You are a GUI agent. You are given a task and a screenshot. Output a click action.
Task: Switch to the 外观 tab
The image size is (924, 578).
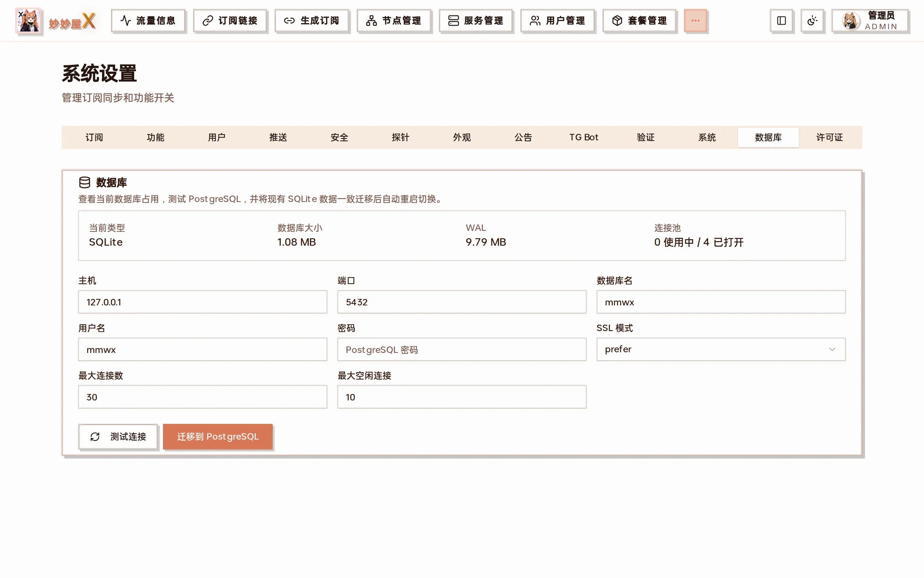(x=462, y=137)
